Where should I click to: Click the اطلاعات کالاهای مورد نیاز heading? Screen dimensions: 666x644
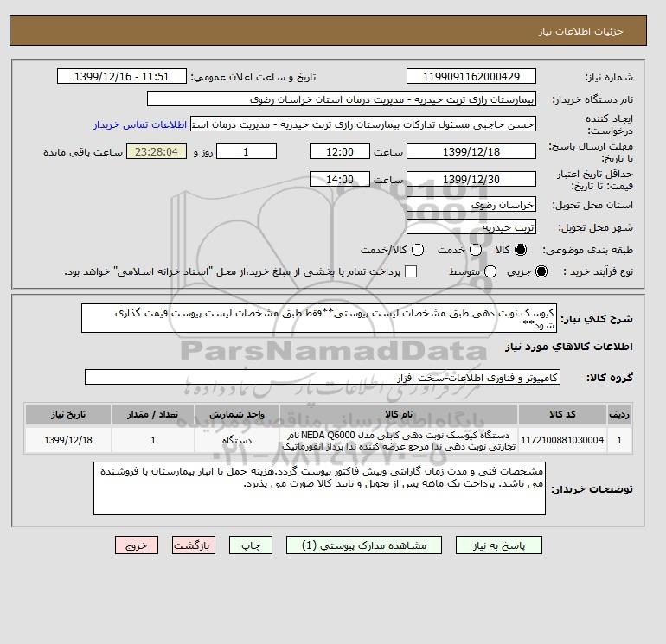pyautogui.click(x=569, y=347)
